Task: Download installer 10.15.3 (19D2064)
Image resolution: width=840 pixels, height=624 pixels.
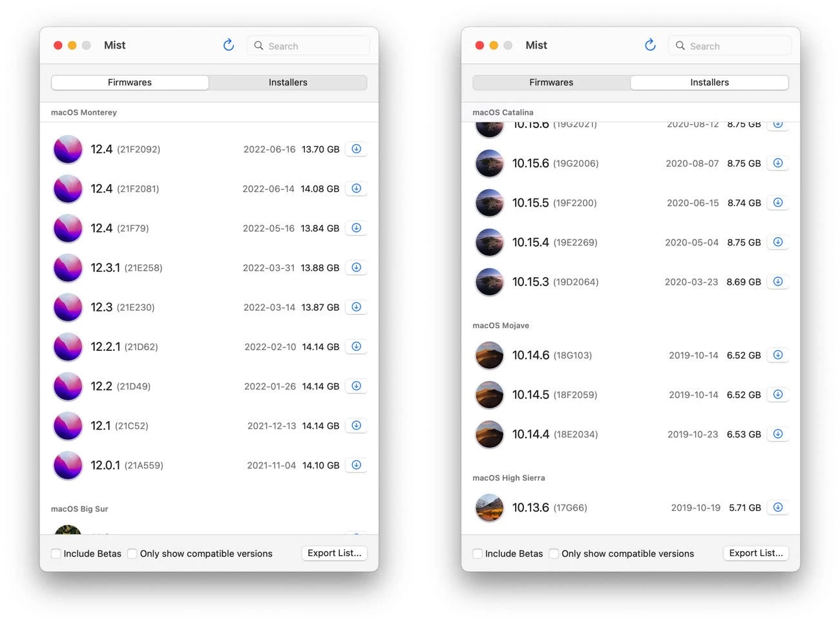Action: coord(778,282)
